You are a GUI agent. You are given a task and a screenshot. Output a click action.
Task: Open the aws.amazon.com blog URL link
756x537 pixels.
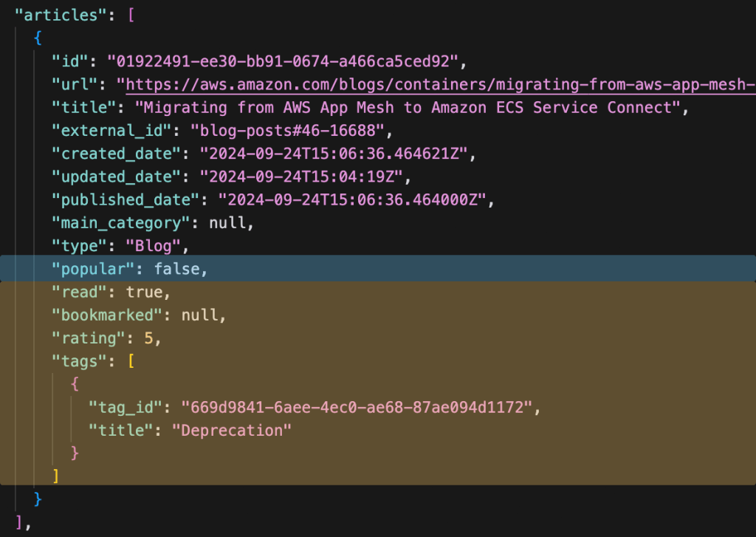click(x=439, y=84)
